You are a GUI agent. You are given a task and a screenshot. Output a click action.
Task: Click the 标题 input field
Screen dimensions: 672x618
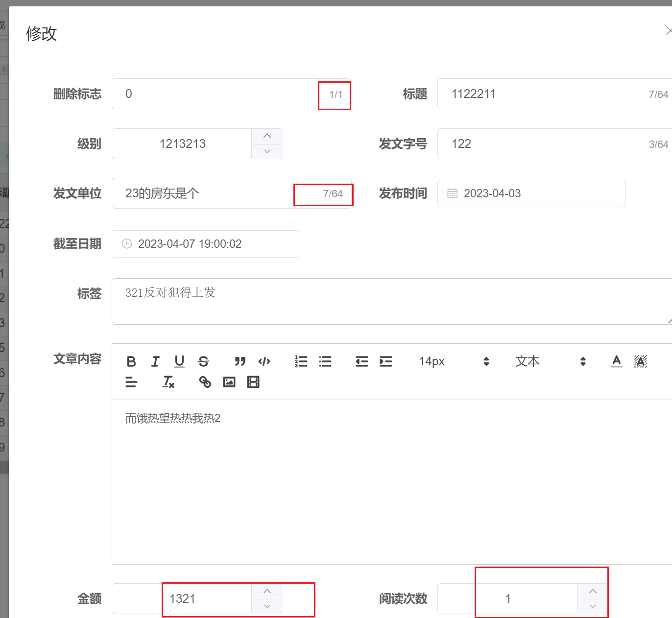(x=554, y=94)
